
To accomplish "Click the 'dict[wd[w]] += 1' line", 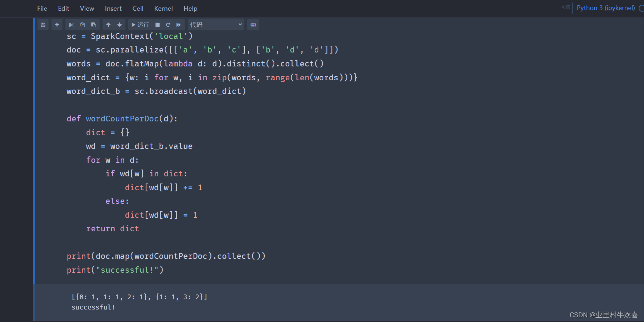I will (x=164, y=187).
